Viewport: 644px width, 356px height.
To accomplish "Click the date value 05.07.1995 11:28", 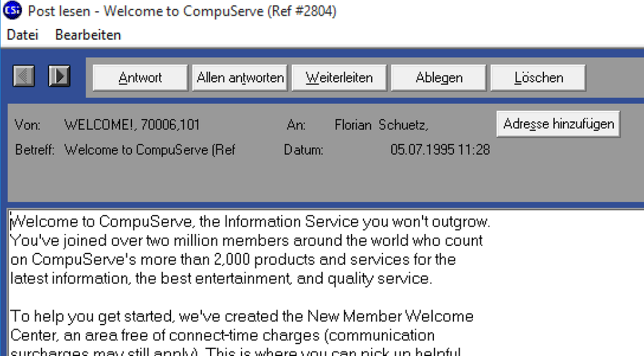I will point(440,150).
